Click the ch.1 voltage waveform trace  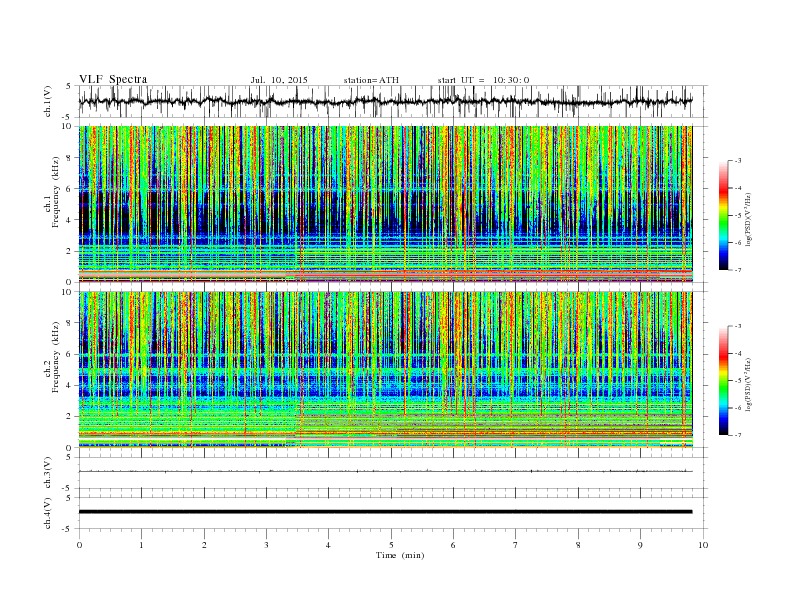pos(385,101)
